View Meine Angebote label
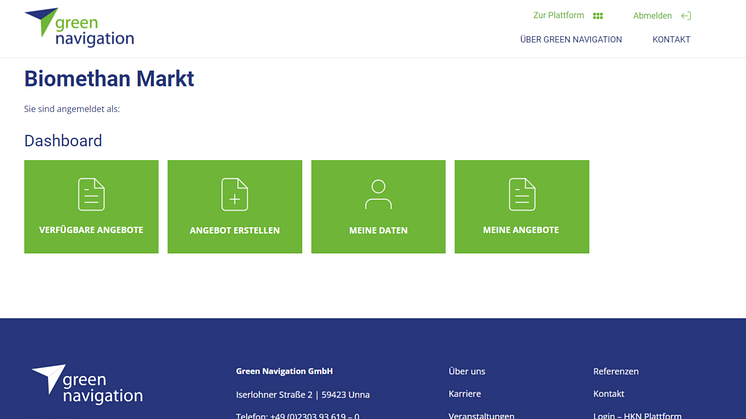Screen dimensions: 746x419 [521, 230]
